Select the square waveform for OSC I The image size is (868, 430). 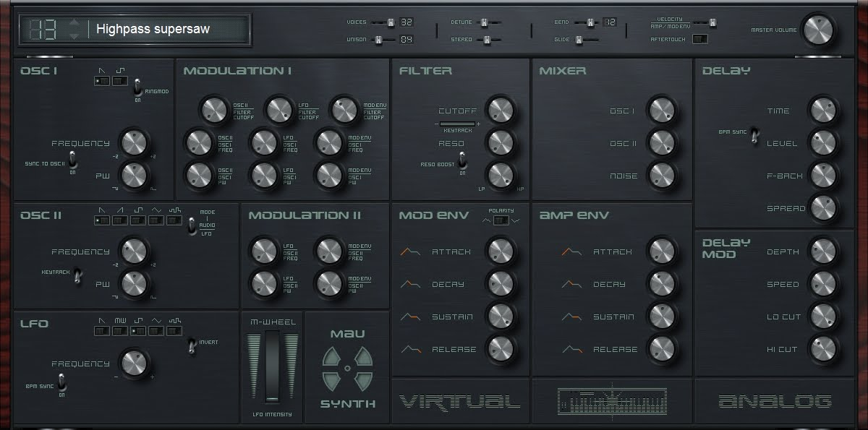tap(120, 82)
